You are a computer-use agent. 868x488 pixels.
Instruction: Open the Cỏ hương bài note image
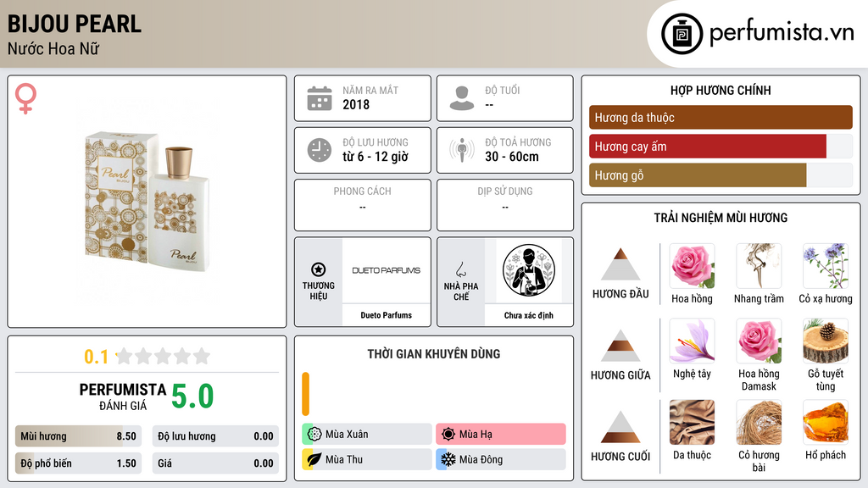point(759,423)
